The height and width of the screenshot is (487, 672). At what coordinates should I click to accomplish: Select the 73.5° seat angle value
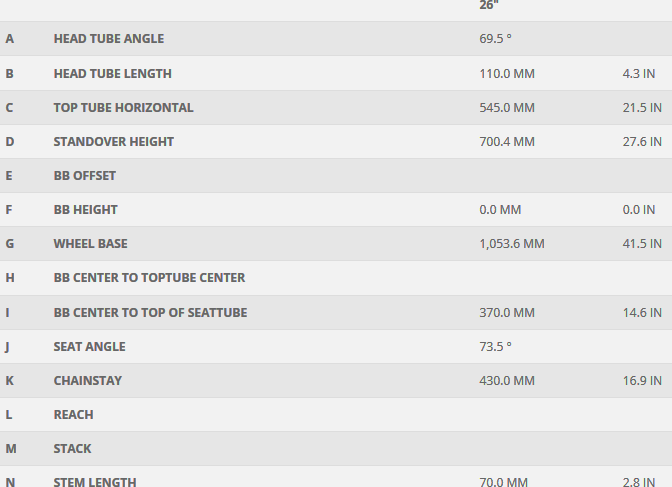495,346
